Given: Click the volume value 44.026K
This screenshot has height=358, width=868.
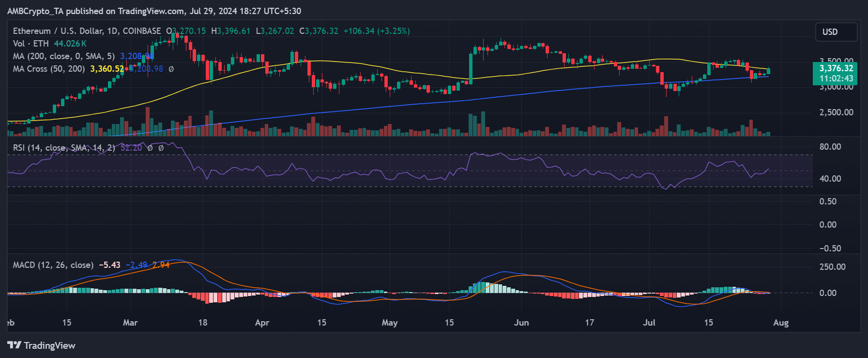Looking at the screenshot, I should [70, 44].
